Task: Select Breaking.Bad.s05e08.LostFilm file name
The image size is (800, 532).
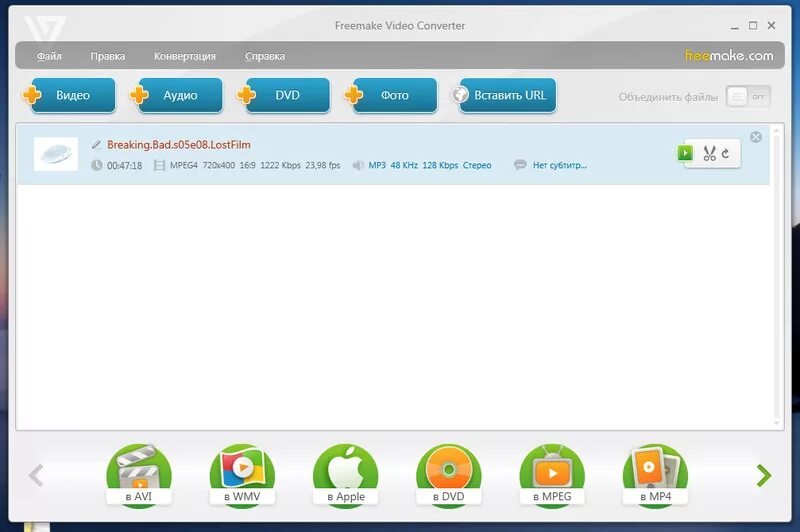Action: coord(179,145)
